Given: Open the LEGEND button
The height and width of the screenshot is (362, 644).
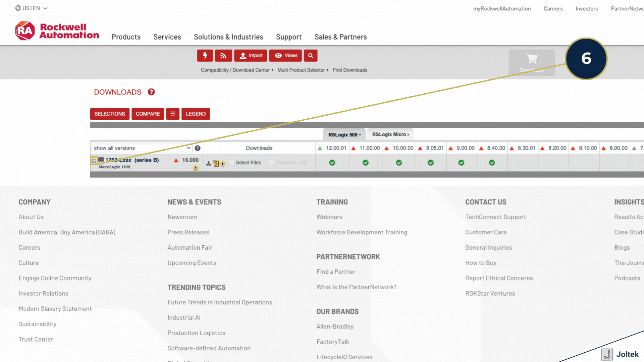Looking at the screenshot, I should point(196,114).
